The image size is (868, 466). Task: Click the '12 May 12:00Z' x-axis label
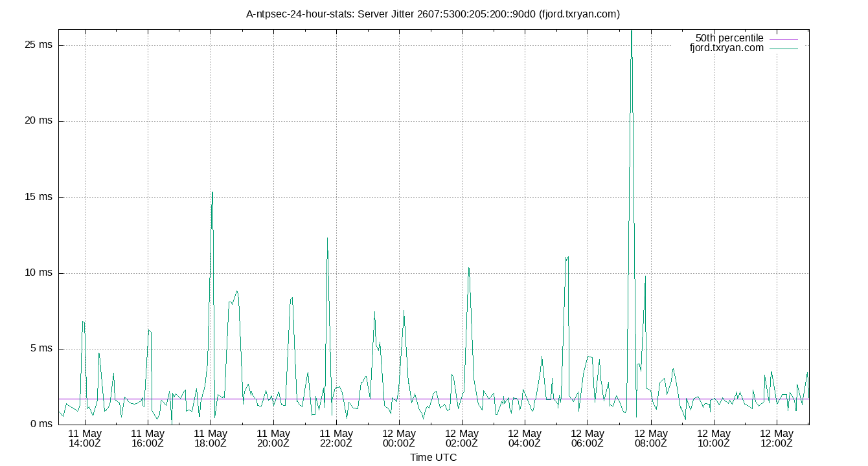777,438
